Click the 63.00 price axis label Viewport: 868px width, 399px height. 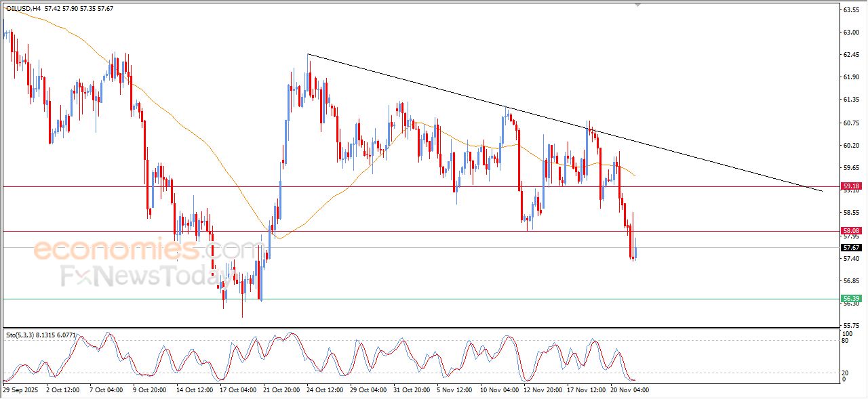pos(850,32)
